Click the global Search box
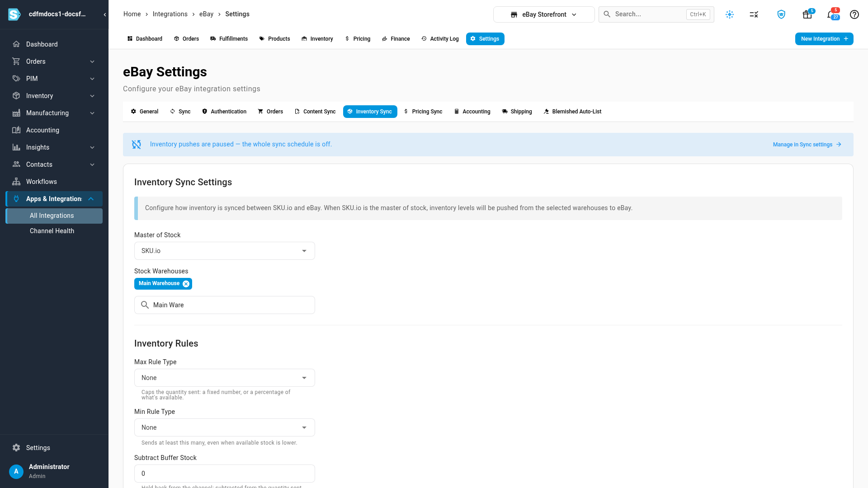Image resolution: width=868 pixels, height=488 pixels. pos(656,14)
